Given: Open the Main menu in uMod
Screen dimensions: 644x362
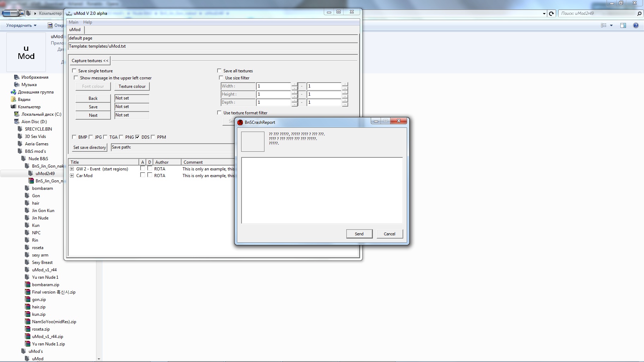Looking at the screenshot, I should point(73,22).
